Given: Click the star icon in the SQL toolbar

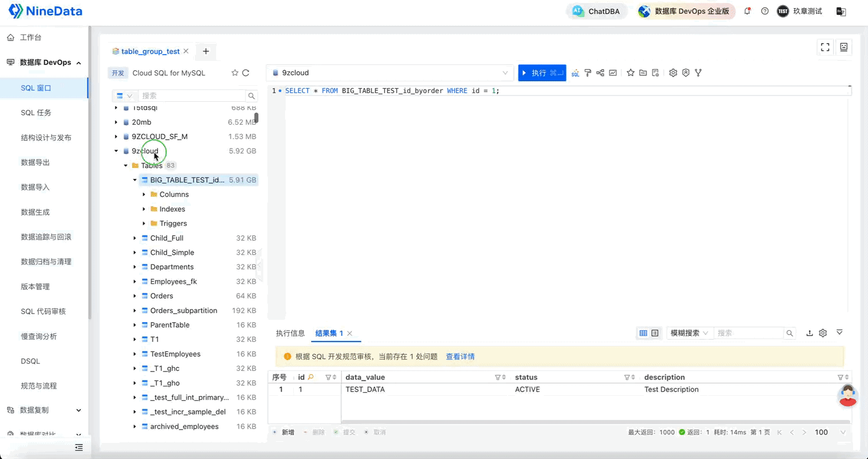Looking at the screenshot, I should [631, 73].
